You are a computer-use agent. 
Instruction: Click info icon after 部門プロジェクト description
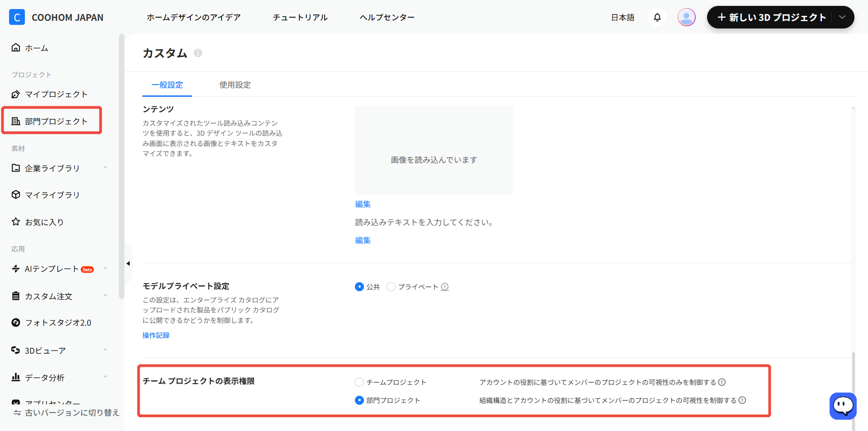[742, 400]
